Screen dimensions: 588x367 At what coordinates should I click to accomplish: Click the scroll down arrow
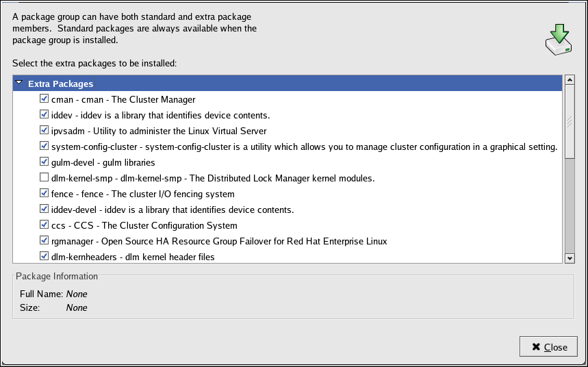(569, 258)
